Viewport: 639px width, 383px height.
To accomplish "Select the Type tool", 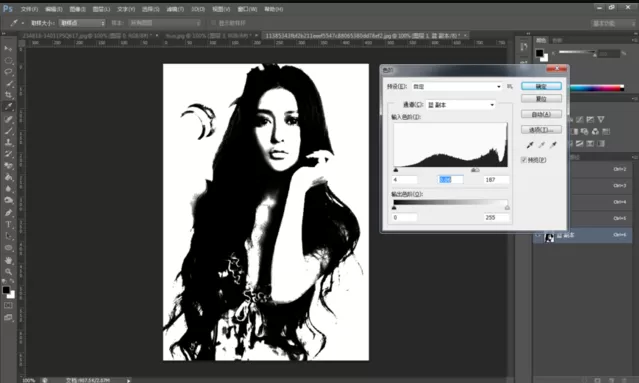I will pyautogui.click(x=8, y=224).
